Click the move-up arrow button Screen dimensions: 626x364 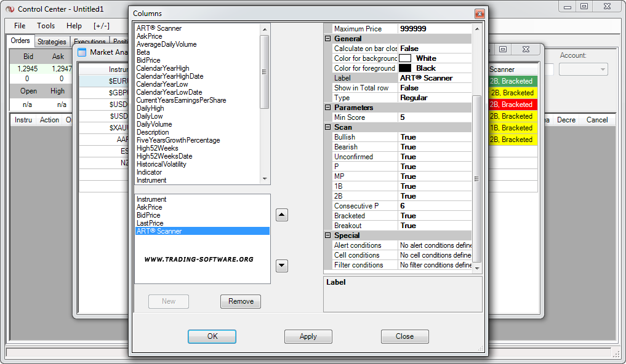(x=282, y=215)
